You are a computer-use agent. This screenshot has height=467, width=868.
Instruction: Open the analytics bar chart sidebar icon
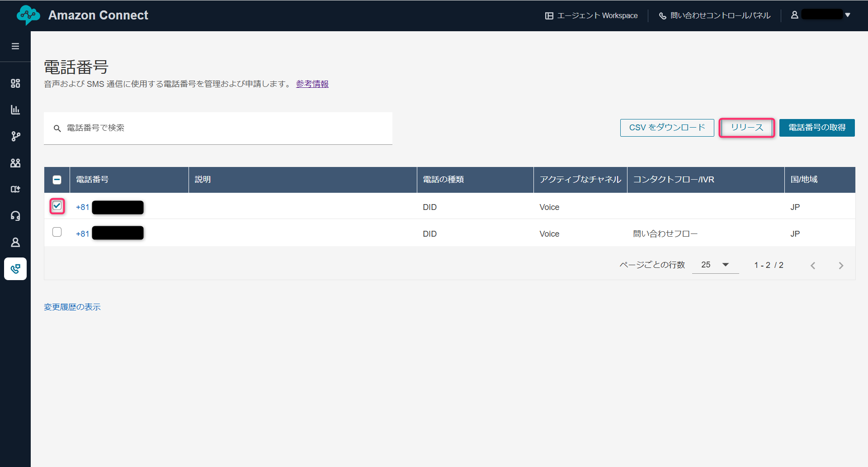(15, 110)
